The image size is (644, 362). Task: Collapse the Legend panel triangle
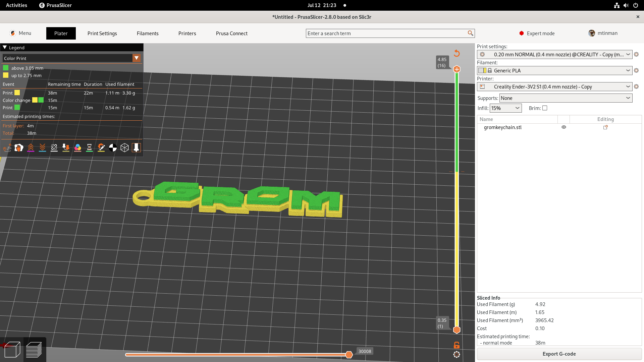[5, 48]
